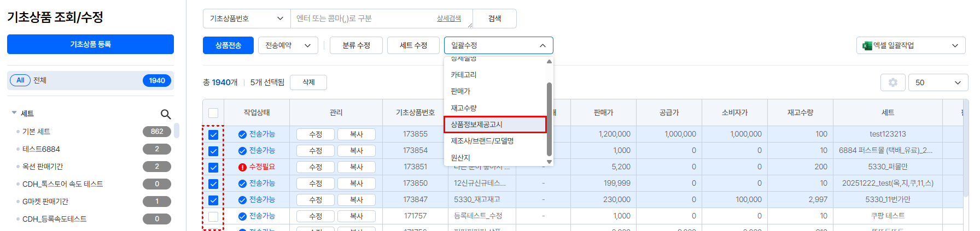Click the 기초상품 등록 button
The width and height of the screenshot is (980, 231).
click(x=90, y=44)
